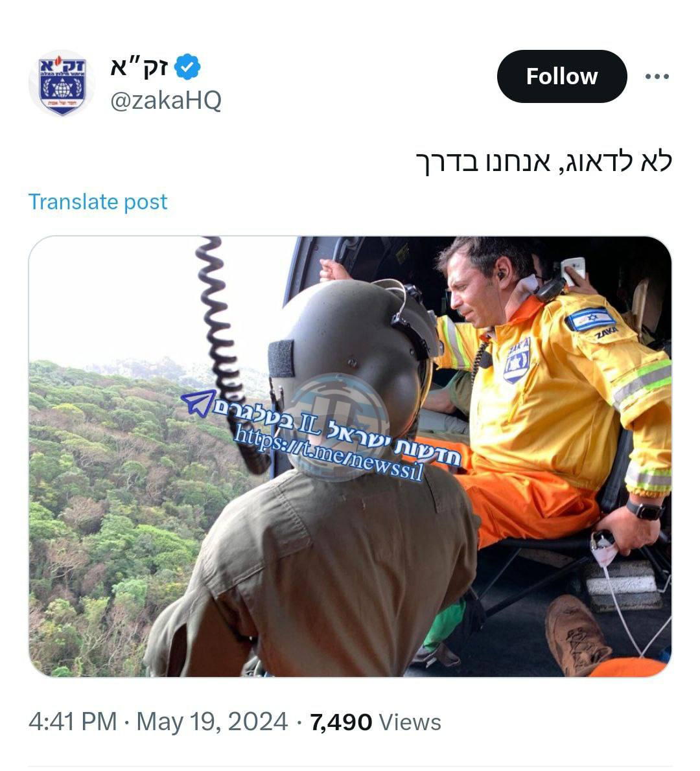The height and width of the screenshot is (771, 700).
Task: Click the smartwatch on the man's wrist
Action: [644, 510]
